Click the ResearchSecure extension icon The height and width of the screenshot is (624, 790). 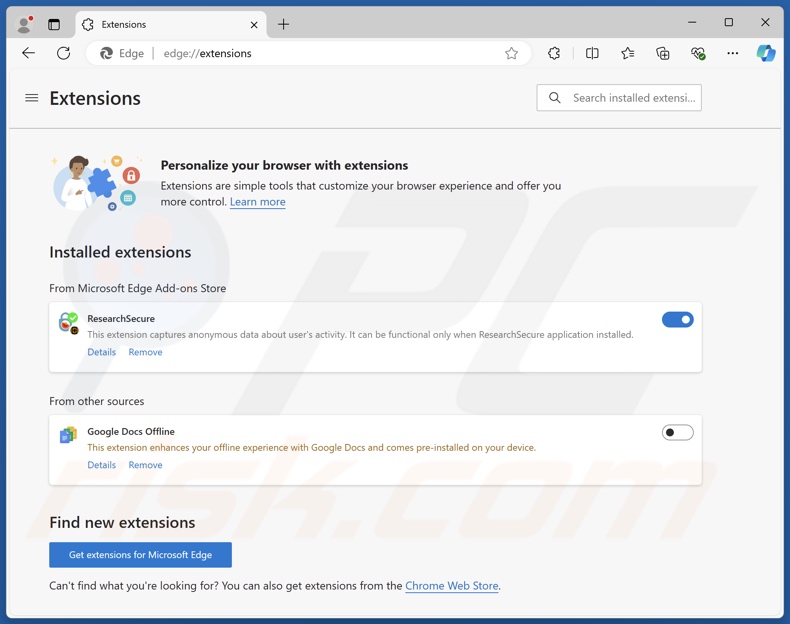pyautogui.click(x=69, y=323)
